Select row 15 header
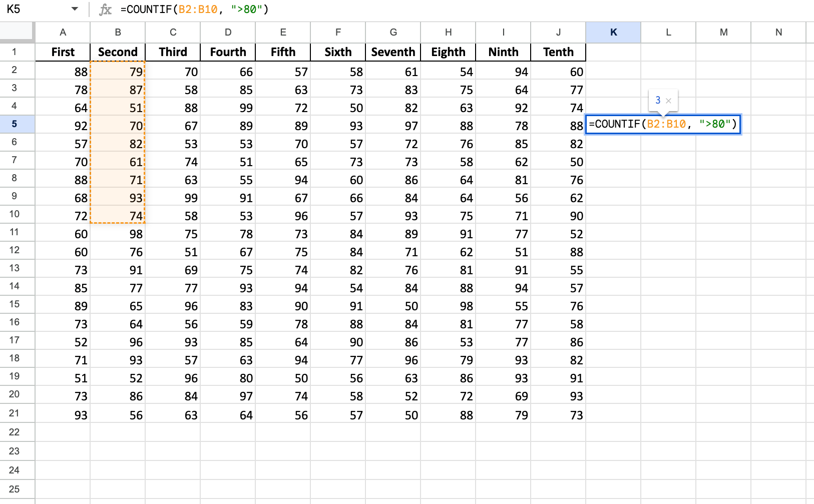 (x=17, y=304)
